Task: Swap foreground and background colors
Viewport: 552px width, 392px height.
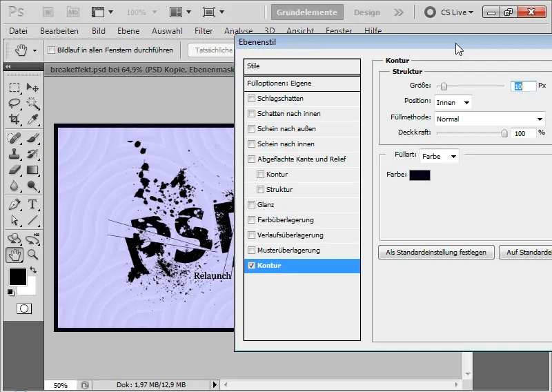Action: coord(33,270)
